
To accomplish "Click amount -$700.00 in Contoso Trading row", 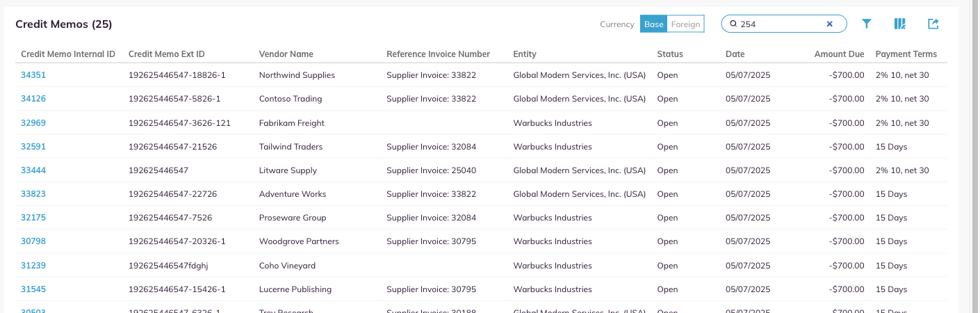I will tap(847, 99).
